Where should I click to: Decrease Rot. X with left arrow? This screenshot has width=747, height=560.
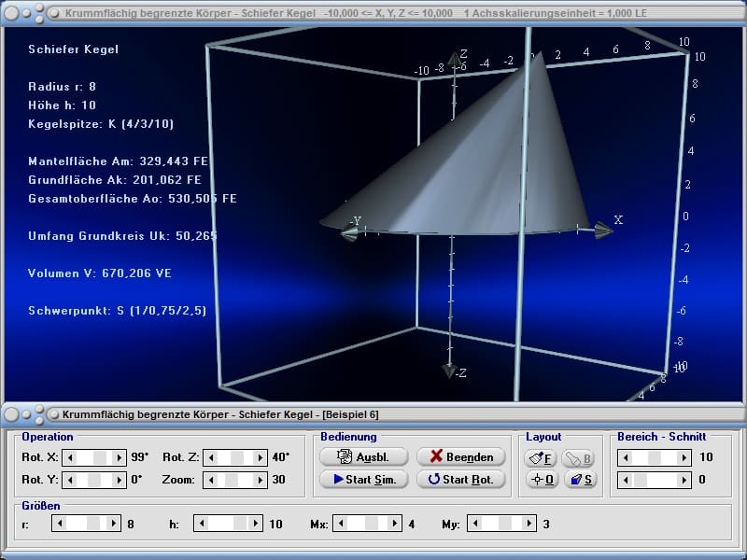point(70,457)
